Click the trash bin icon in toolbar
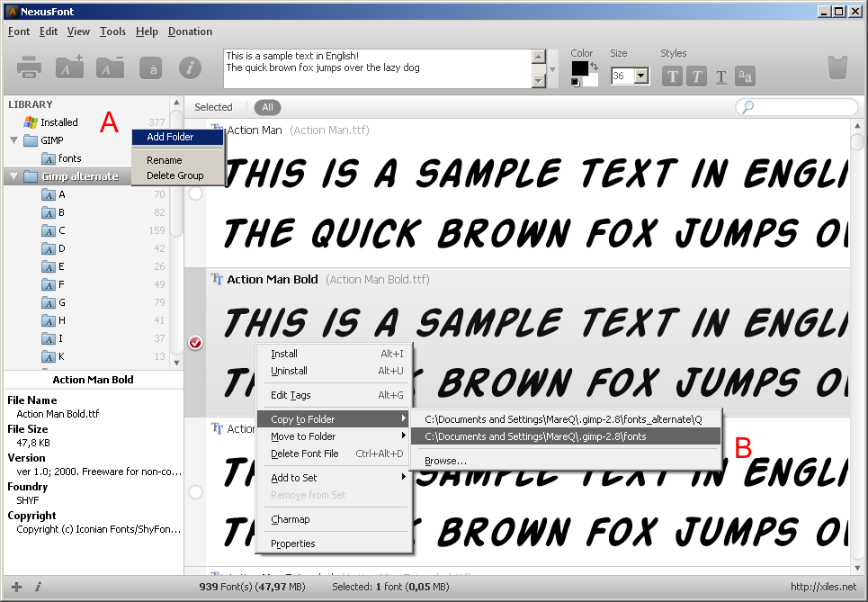868x602 pixels. (x=837, y=67)
